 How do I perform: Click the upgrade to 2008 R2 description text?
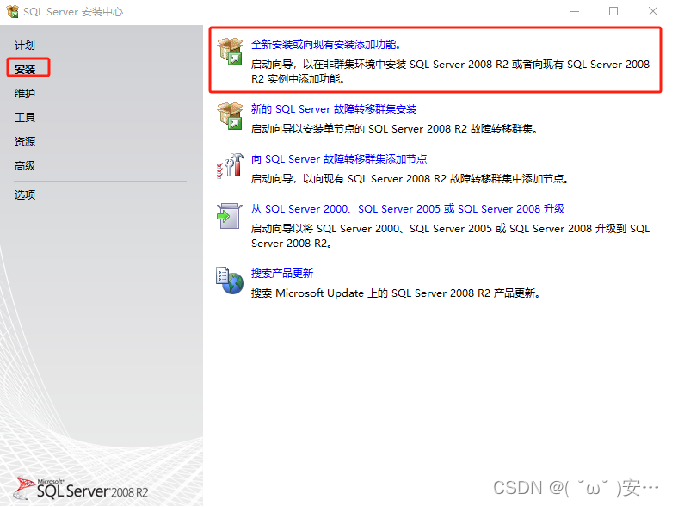pyautogui.click(x=450, y=236)
